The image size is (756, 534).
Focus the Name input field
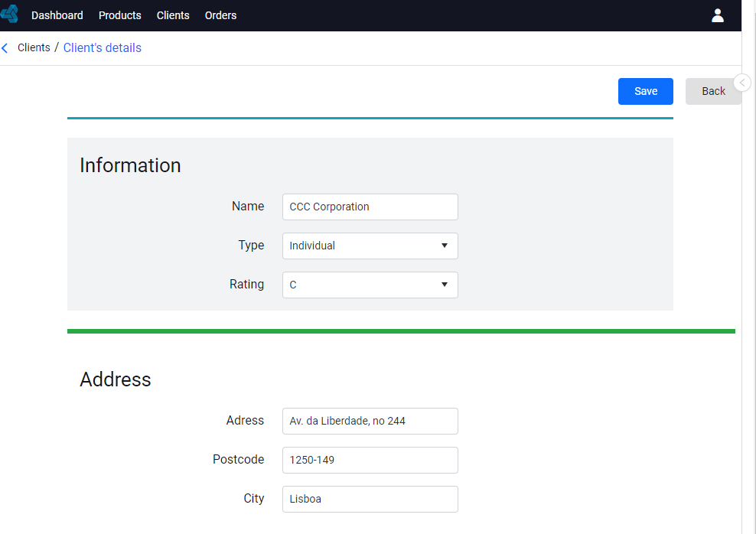tap(370, 207)
